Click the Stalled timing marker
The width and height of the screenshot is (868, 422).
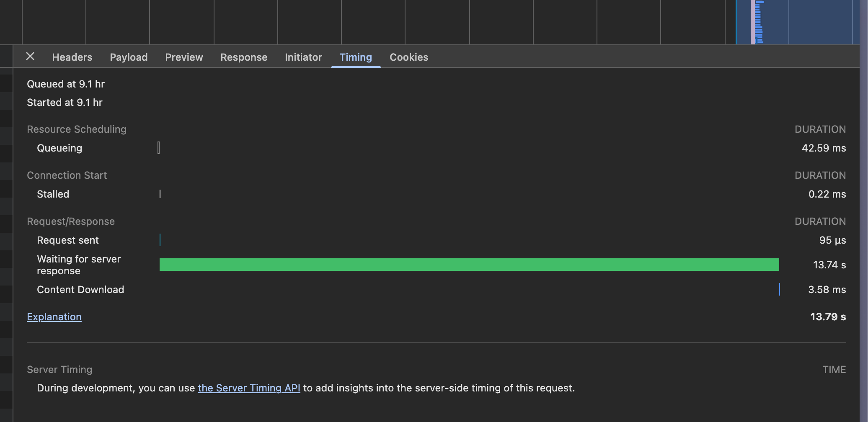click(x=160, y=194)
